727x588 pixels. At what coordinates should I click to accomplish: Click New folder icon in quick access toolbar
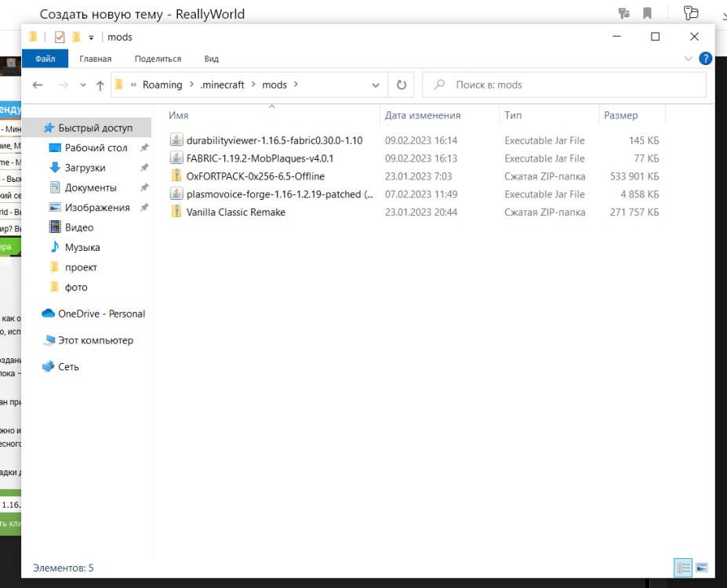[77, 37]
